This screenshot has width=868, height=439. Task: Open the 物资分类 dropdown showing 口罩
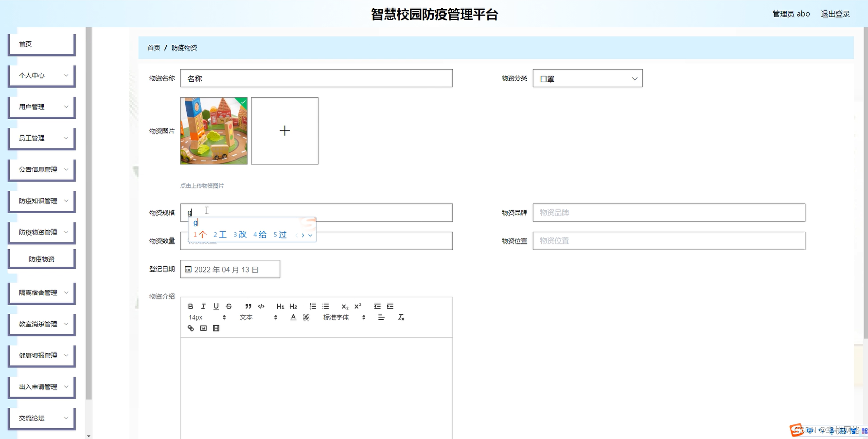click(x=587, y=78)
